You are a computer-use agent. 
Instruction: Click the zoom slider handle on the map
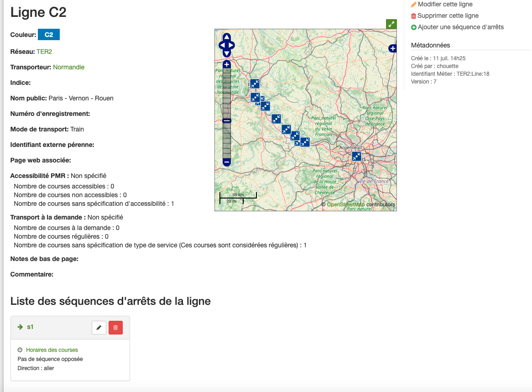pos(227,120)
